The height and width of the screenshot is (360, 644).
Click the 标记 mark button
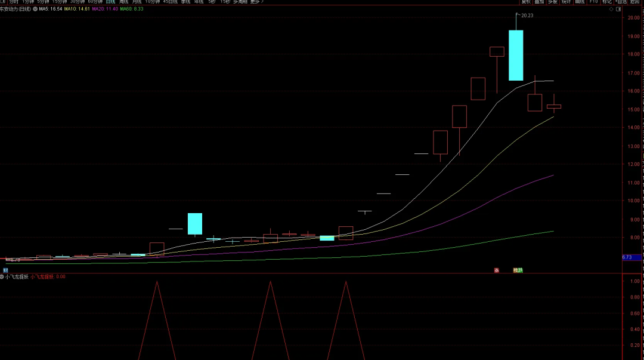click(607, 2)
